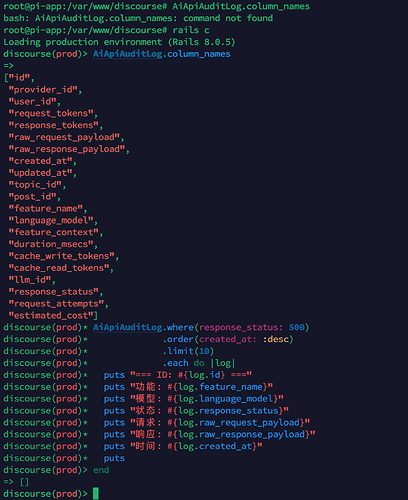This screenshot has height=500, width=408.
Task: Click the .order(created_at: :desc) line
Action: (x=228, y=339)
